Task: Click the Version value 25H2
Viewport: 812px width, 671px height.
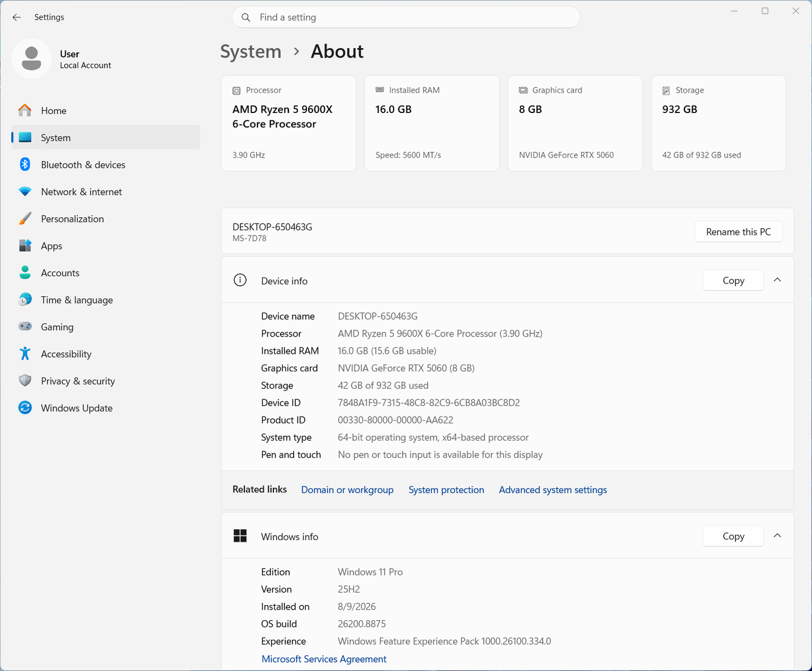Action: [x=349, y=589]
